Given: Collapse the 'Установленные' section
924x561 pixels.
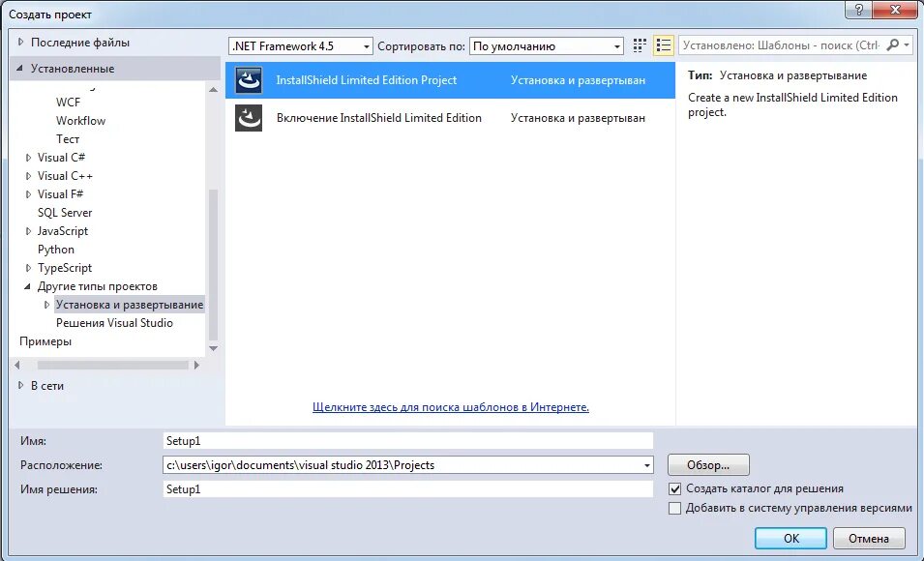Looking at the screenshot, I should click(20, 69).
